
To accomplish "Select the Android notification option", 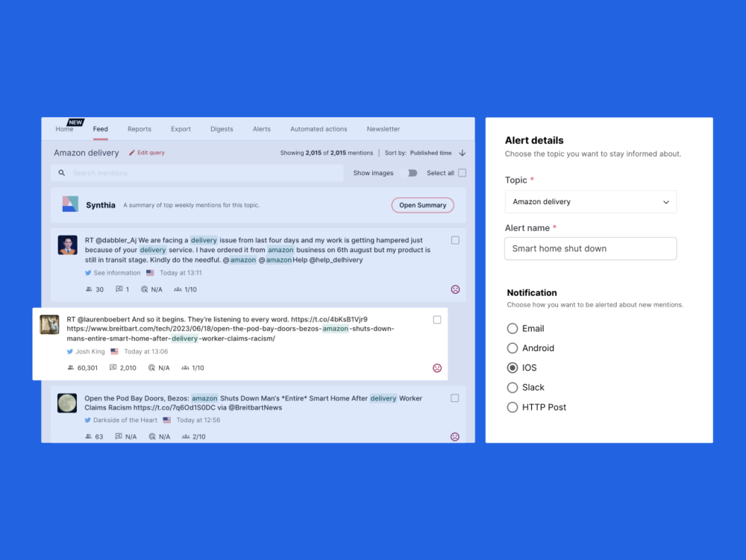I will [x=513, y=348].
